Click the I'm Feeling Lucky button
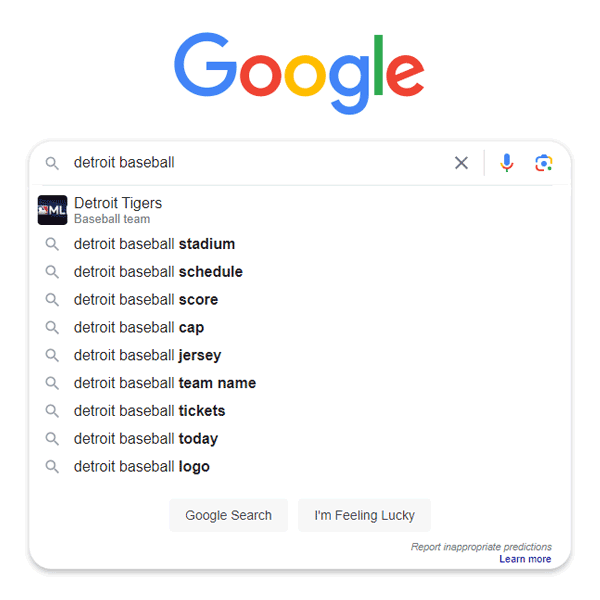The image size is (600, 600). (x=364, y=515)
